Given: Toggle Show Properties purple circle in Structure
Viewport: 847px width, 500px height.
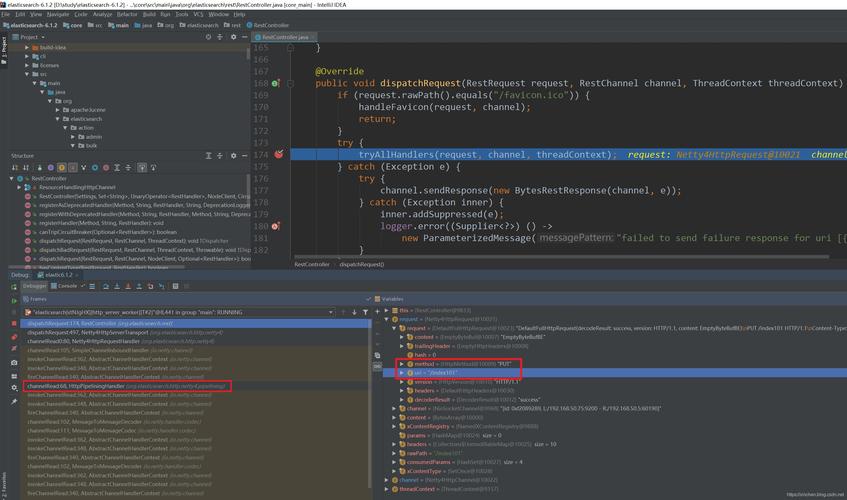Looking at the screenshot, I should 51,167.
